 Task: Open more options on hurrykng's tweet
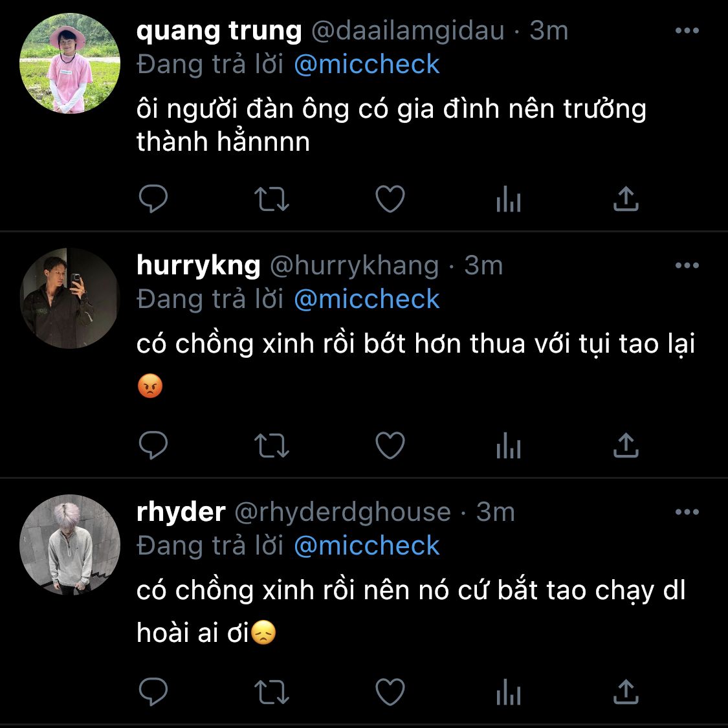pos(687,265)
